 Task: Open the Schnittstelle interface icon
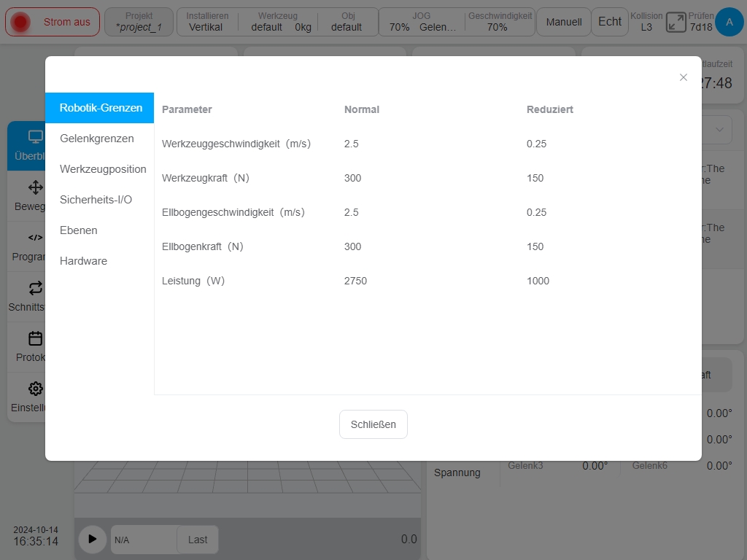[35, 287]
